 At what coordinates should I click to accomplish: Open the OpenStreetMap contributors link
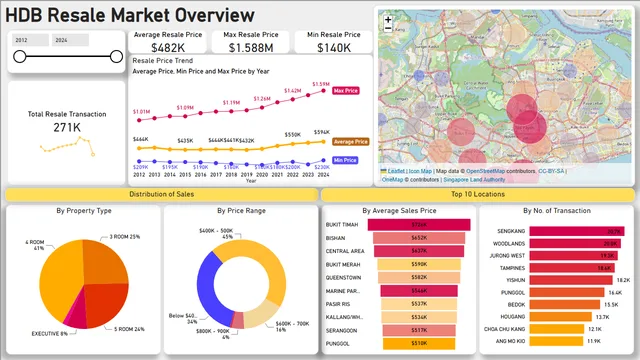click(485, 171)
